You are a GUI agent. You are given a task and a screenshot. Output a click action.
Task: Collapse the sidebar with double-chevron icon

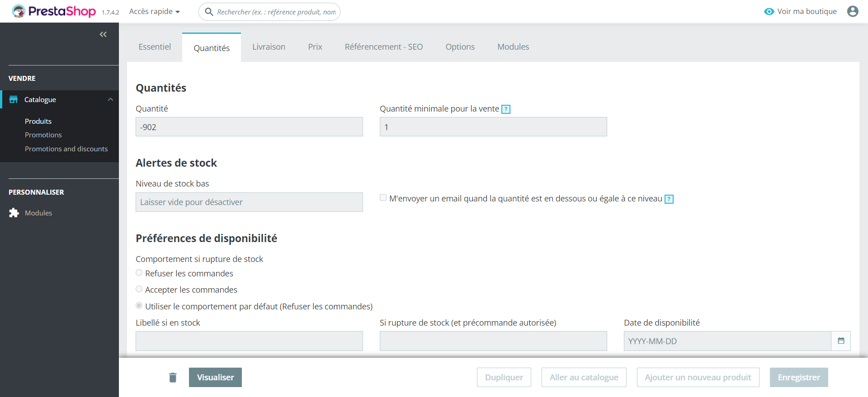click(103, 34)
